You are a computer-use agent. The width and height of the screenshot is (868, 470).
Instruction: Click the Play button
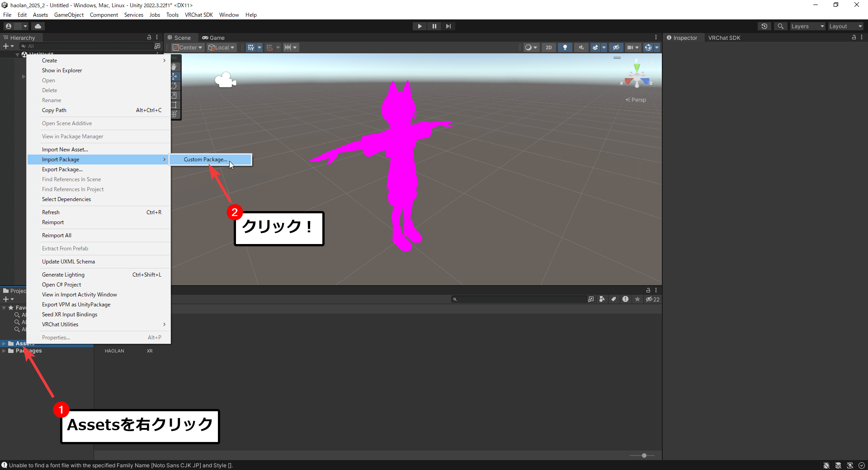click(x=420, y=26)
